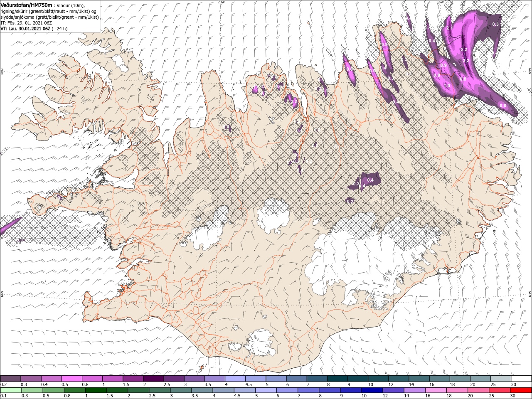Pick the white 30 swatch in upper legend
The image size is (532, 399).
click(x=521, y=379)
